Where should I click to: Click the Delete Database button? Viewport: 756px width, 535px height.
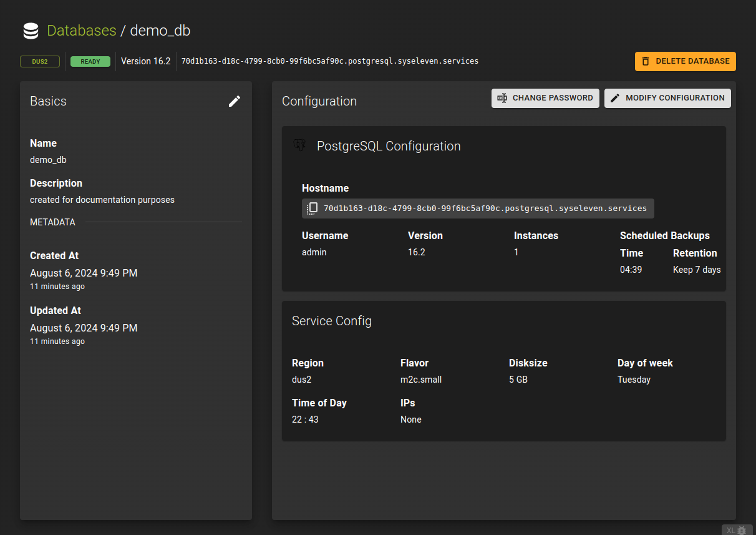click(686, 61)
